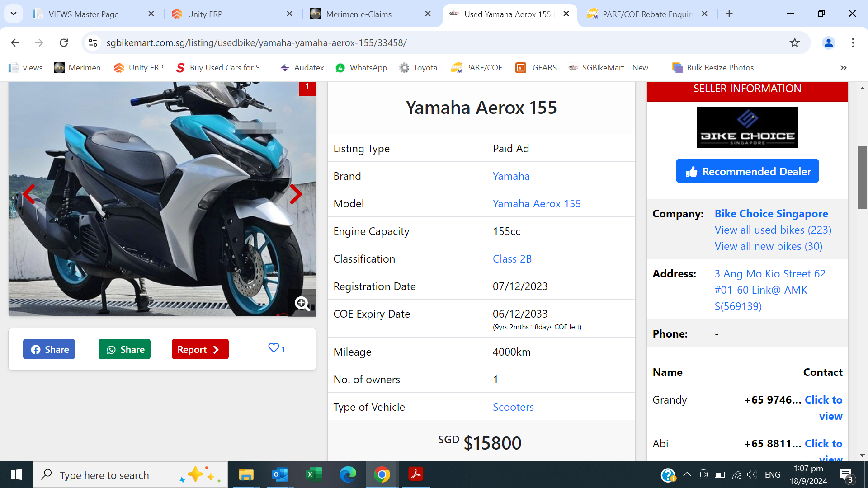Switch to Merimen e-Claims tab
The height and width of the screenshot is (488, 868).
click(x=359, y=14)
